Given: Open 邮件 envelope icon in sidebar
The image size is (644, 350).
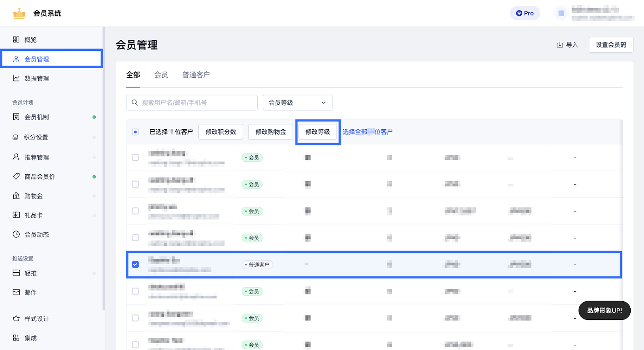Looking at the screenshot, I should [16, 292].
